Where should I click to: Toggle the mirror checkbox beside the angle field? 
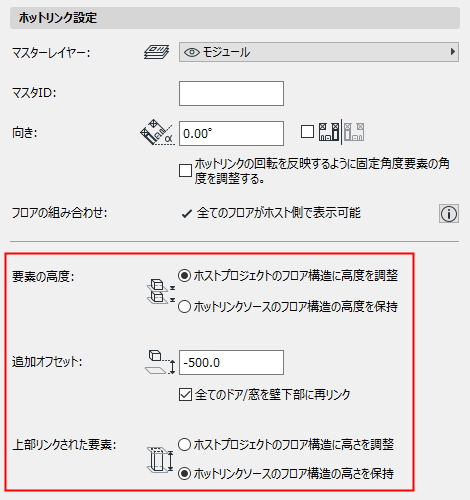point(307,132)
